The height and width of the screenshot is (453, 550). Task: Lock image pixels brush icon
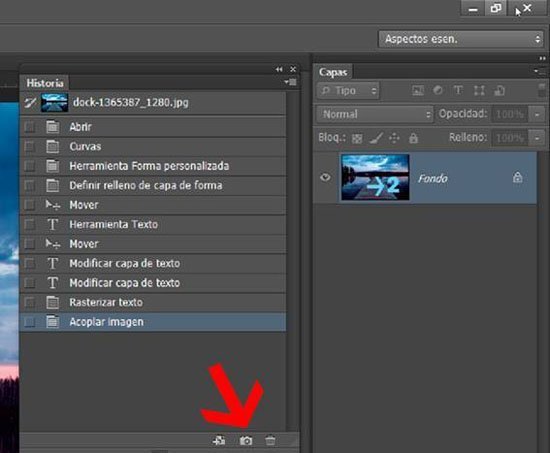(x=376, y=138)
